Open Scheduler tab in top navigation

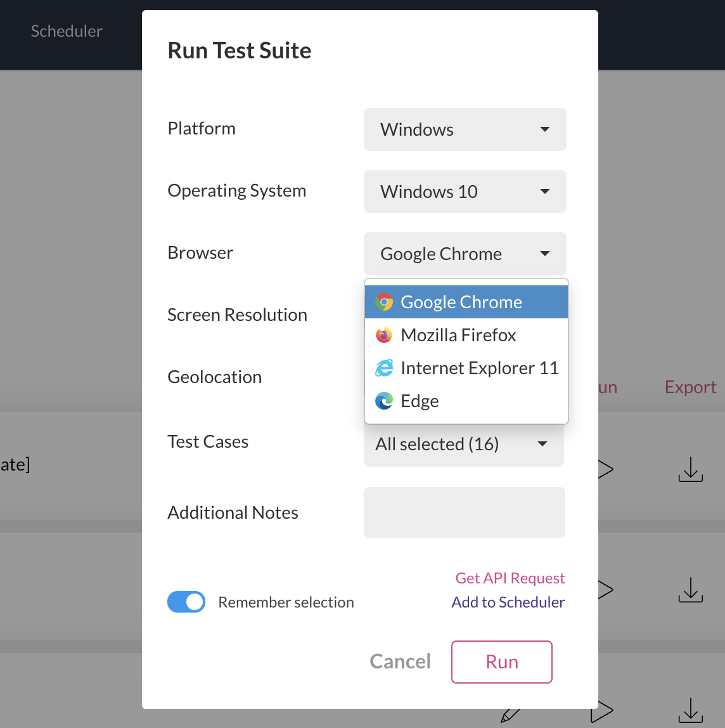[67, 31]
